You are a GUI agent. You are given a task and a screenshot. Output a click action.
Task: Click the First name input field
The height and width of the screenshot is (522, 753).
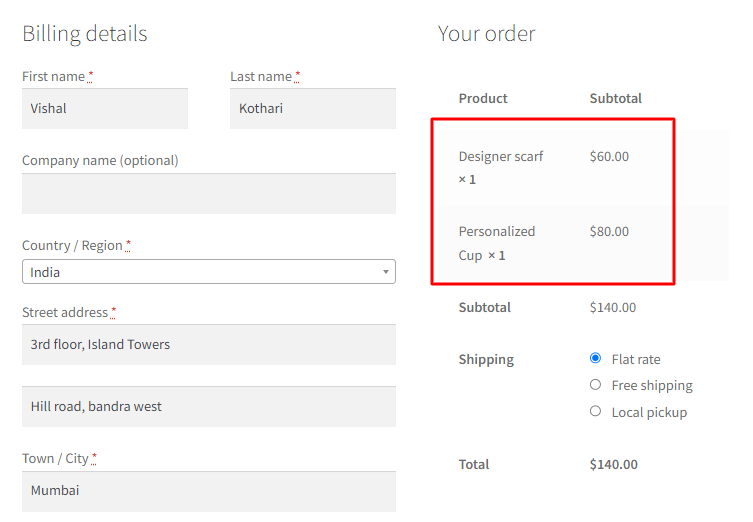105,108
